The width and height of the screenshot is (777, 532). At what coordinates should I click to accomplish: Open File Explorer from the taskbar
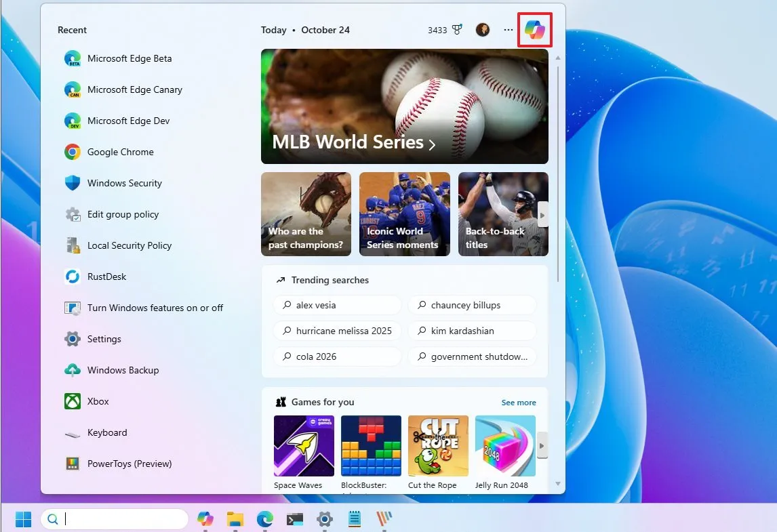235,518
